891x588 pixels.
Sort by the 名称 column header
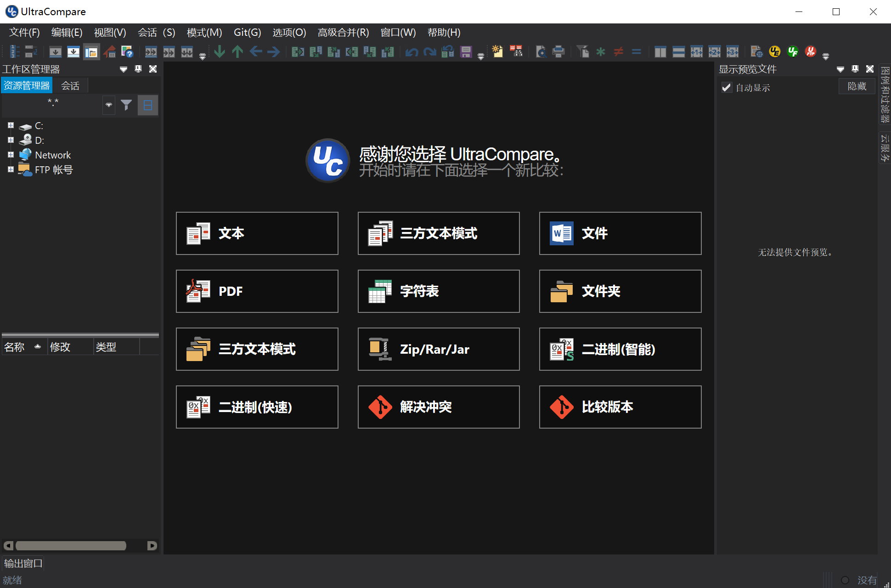[x=24, y=347]
